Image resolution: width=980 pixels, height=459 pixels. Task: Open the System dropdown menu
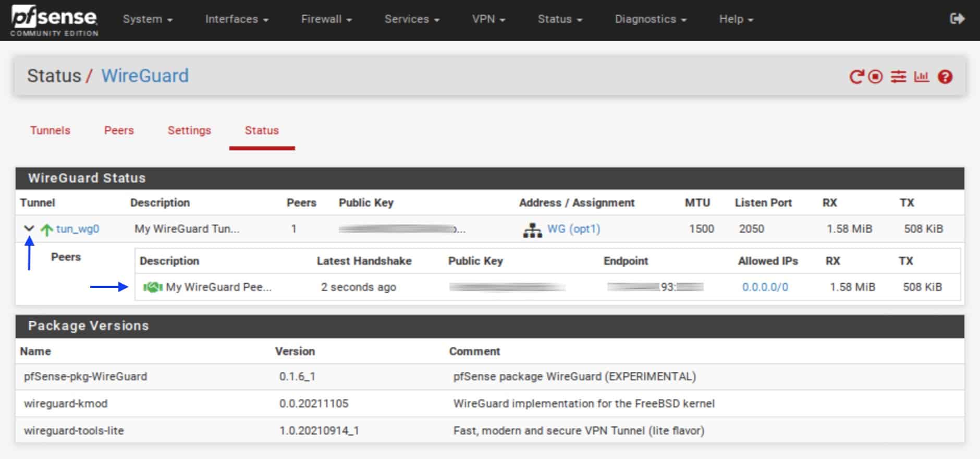coord(148,19)
